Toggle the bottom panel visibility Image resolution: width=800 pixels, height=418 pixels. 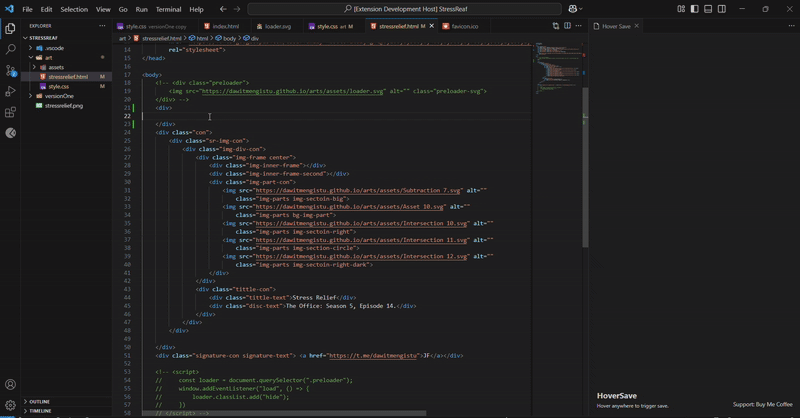708,9
